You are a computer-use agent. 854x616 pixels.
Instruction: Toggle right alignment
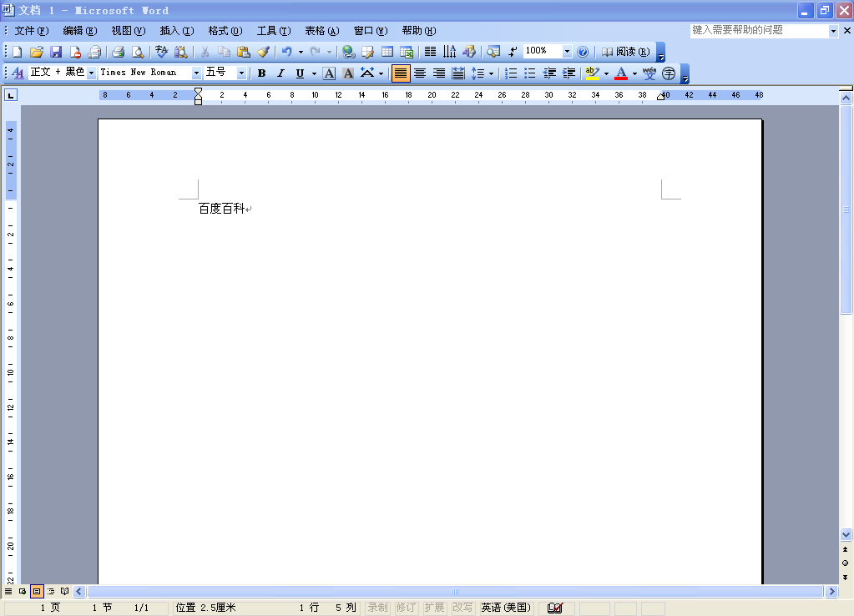pos(439,73)
